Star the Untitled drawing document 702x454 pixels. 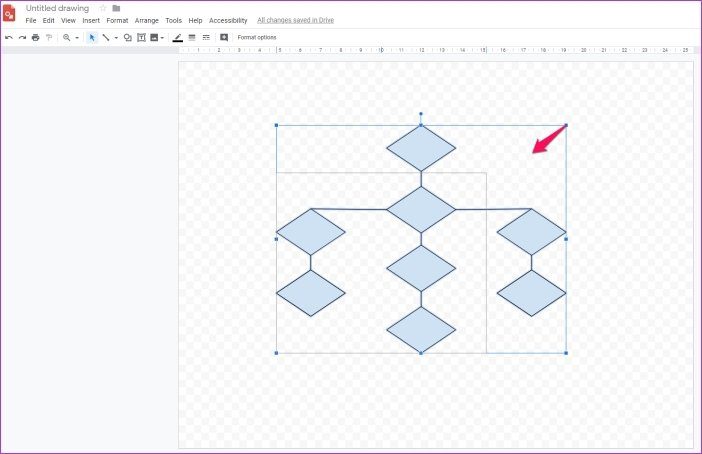point(103,8)
